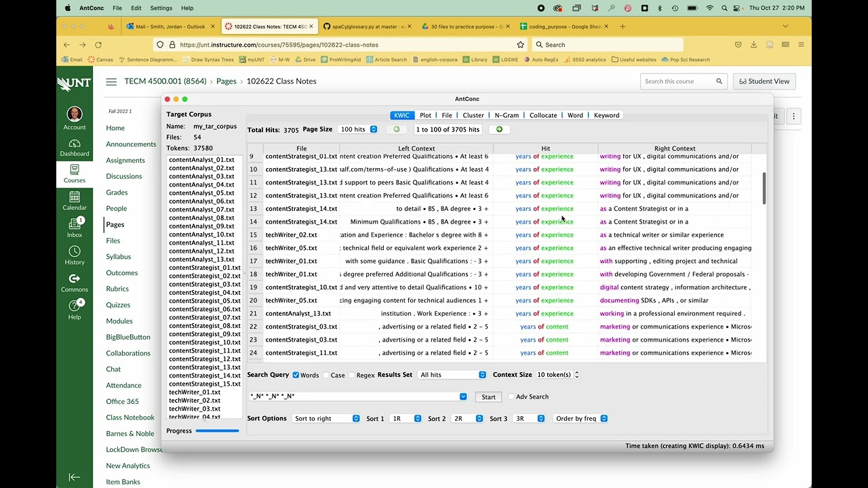The height and width of the screenshot is (488, 868).
Task: Open the Firefox downloads icon
Action: (x=754, y=45)
